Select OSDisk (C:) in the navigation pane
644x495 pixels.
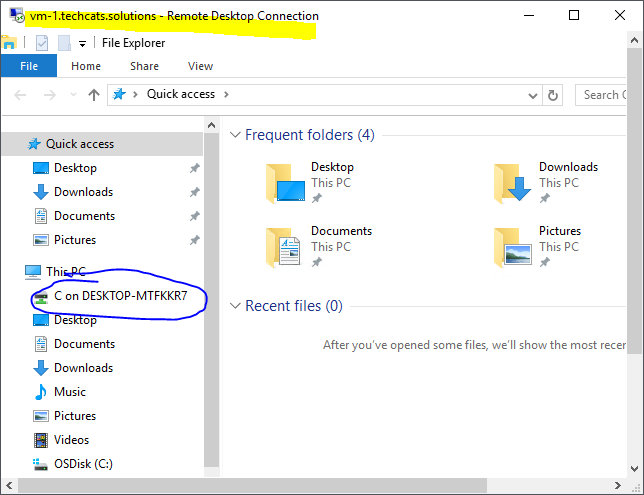tap(83, 464)
